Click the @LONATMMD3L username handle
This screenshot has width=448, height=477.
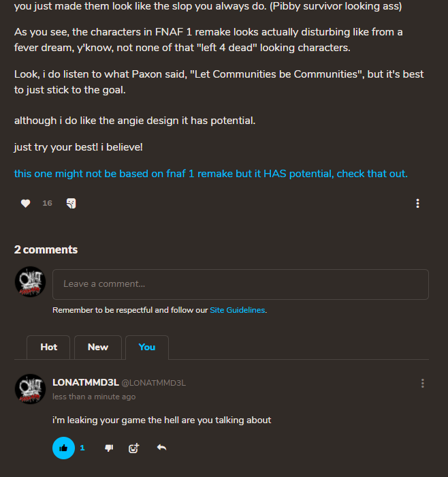pyautogui.click(x=153, y=383)
